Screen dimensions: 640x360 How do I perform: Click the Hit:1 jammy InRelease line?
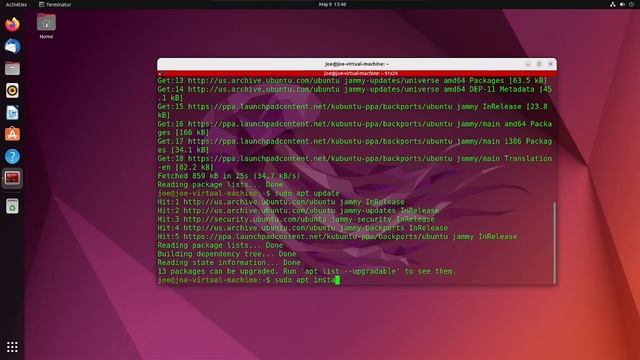(281, 202)
